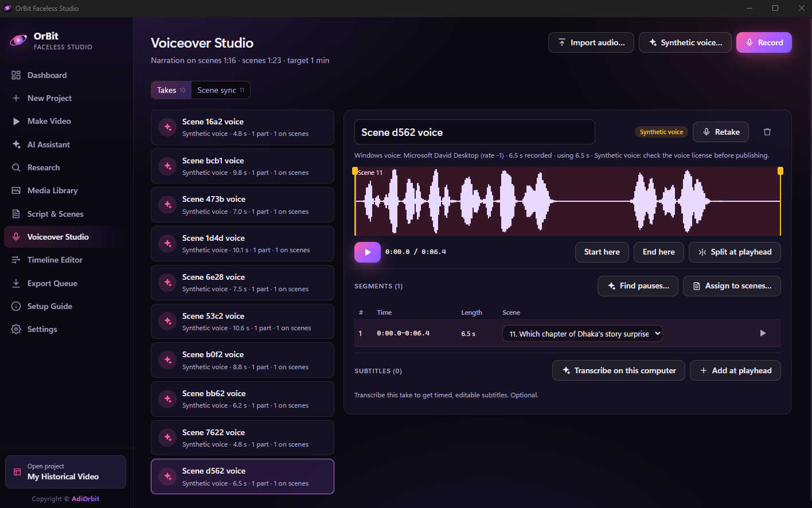Open the Dashboard grid icon in sidebar

(16, 75)
